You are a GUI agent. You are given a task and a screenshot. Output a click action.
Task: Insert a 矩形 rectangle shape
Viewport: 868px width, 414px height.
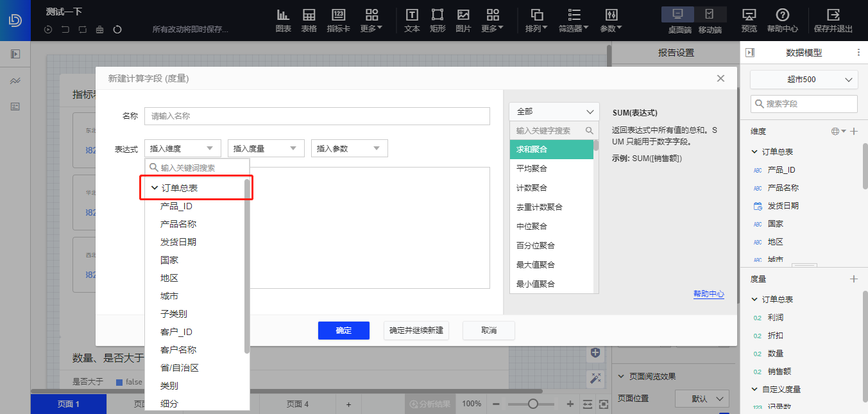click(x=437, y=19)
